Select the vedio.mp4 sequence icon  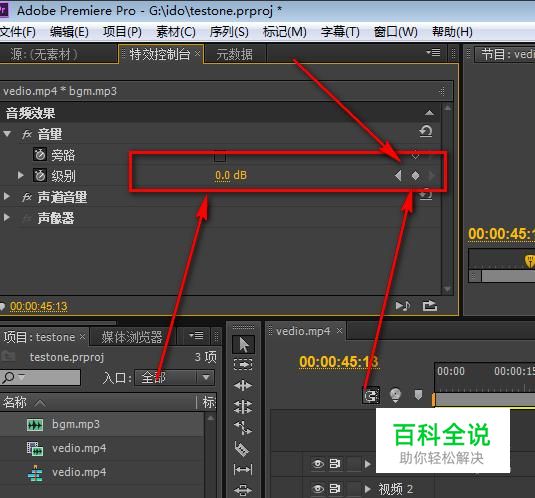35,473
